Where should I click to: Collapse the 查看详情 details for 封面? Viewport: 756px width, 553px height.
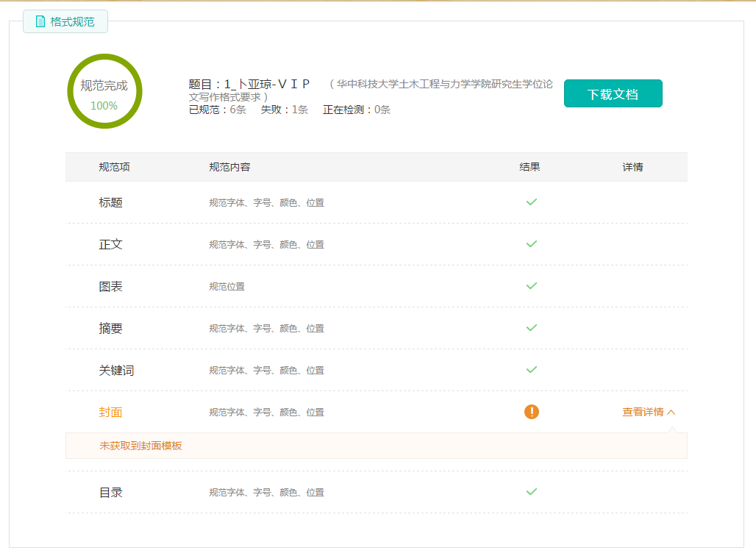pos(648,412)
